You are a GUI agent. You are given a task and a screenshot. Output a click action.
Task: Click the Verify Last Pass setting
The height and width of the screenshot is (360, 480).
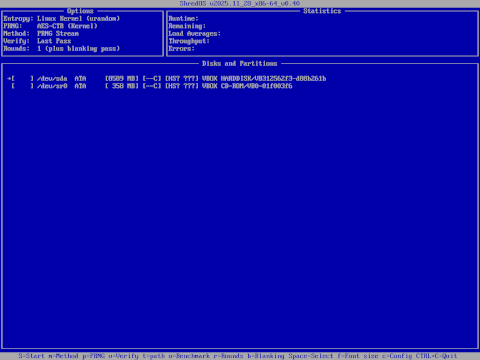click(x=37, y=41)
